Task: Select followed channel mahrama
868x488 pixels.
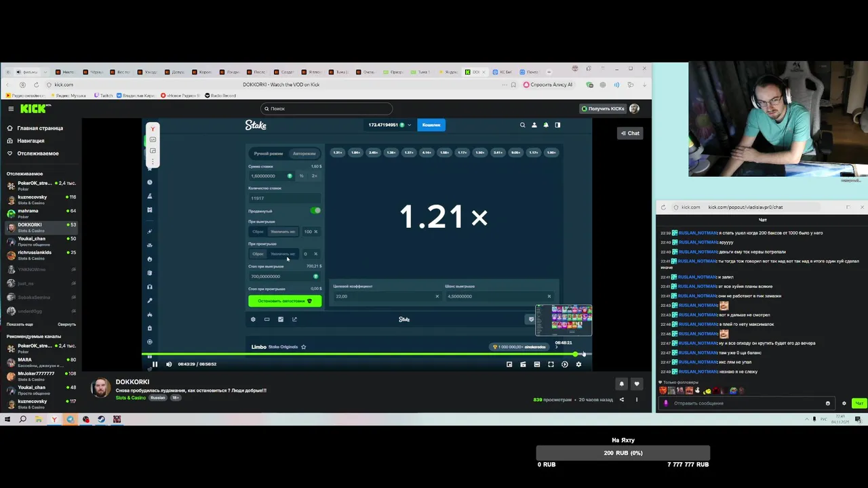Action: (x=41, y=213)
